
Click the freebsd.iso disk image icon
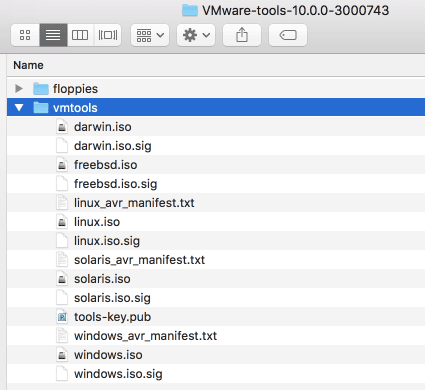62,165
